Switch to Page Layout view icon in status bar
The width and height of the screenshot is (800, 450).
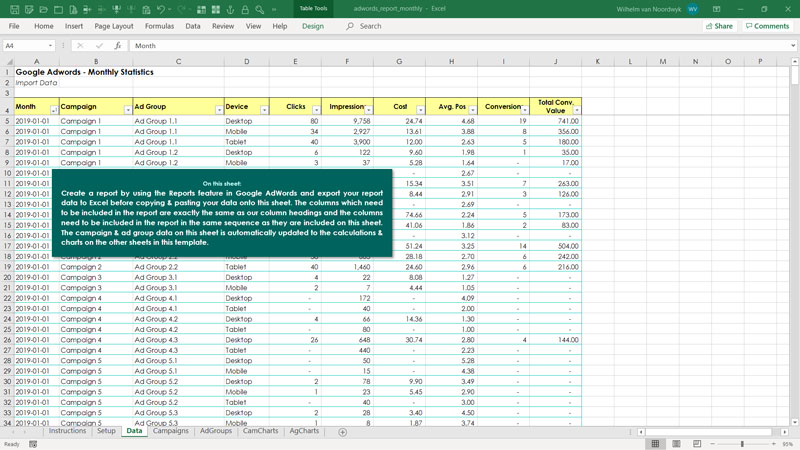(676, 444)
